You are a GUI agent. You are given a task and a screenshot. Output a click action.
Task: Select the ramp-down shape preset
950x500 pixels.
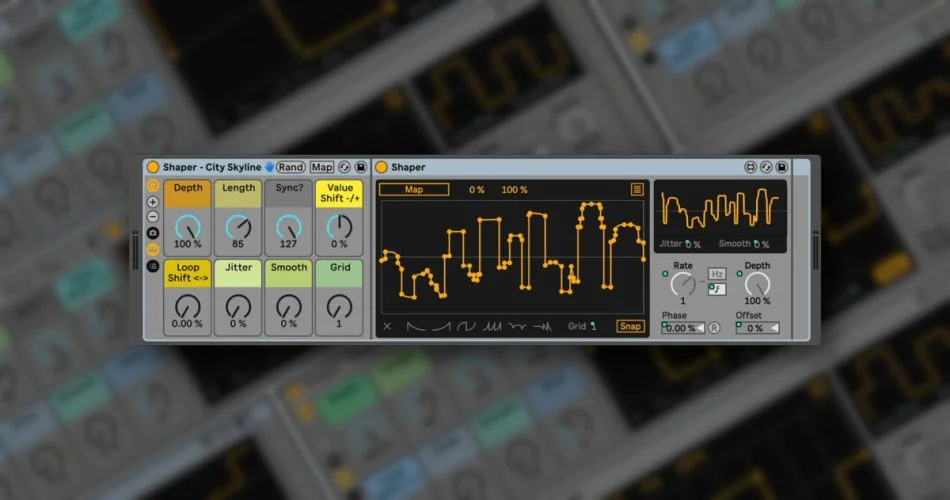tap(416, 327)
